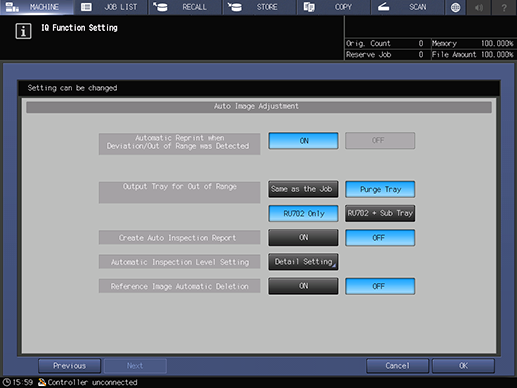Viewport: 517px width, 388px height.
Task: Turn ON Create Auto Inspection Report
Action: (x=303, y=237)
